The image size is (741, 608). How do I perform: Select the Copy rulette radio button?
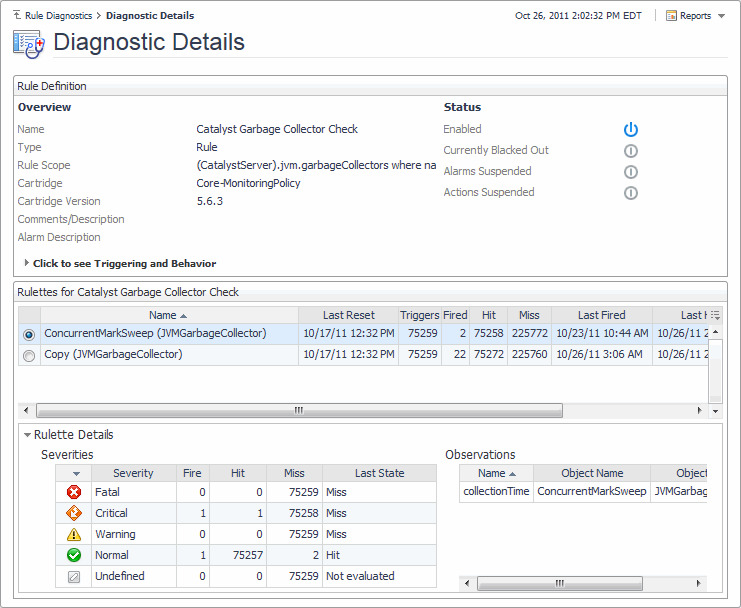pyautogui.click(x=29, y=355)
